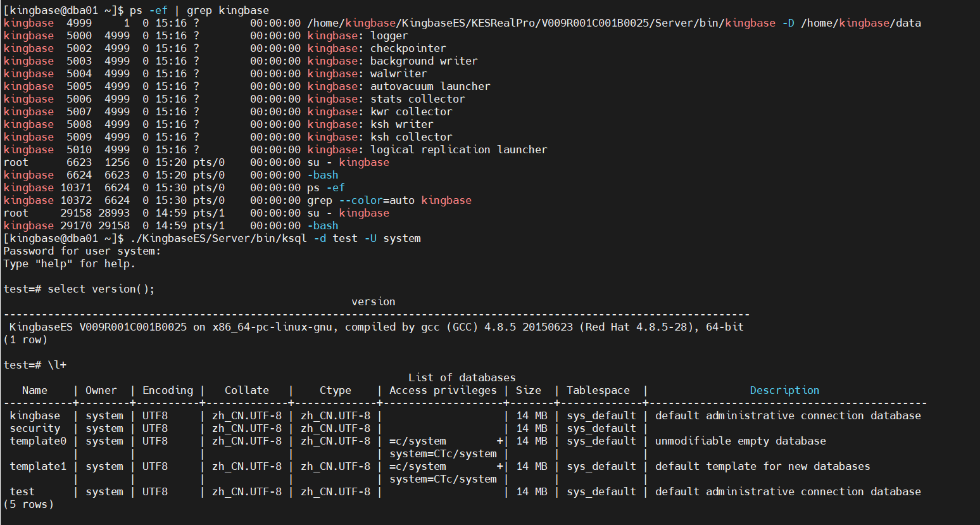Click the 'Encoding' column header
Viewport: 980px width, 525px height.
click(168, 390)
